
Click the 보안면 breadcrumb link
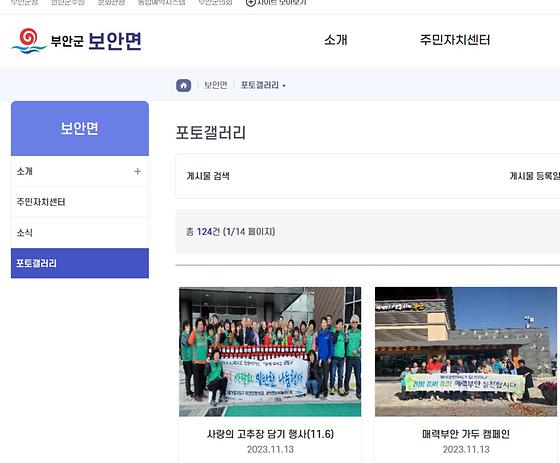216,85
